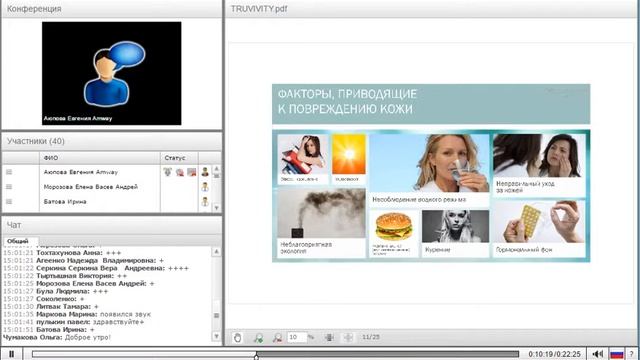Click the Несоблюдение водного режима tile
Image resolution: width=640 pixels, height=360 pixels.
(429, 170)
